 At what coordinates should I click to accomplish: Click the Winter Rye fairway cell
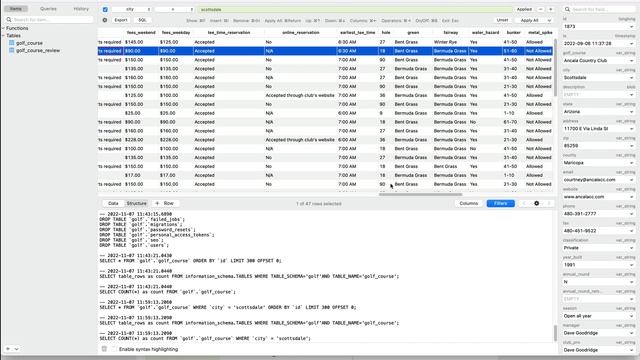point(450,42)
